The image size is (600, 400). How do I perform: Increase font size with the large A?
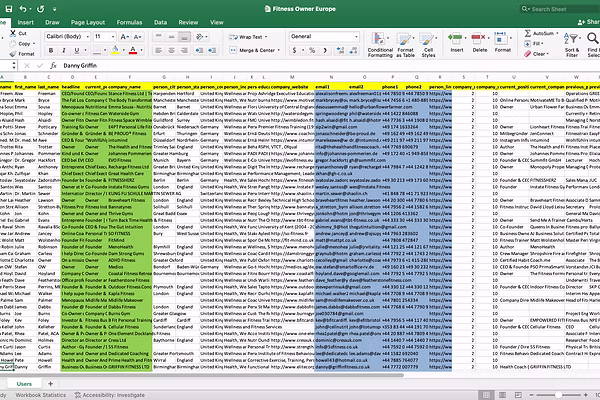point(124,37)
